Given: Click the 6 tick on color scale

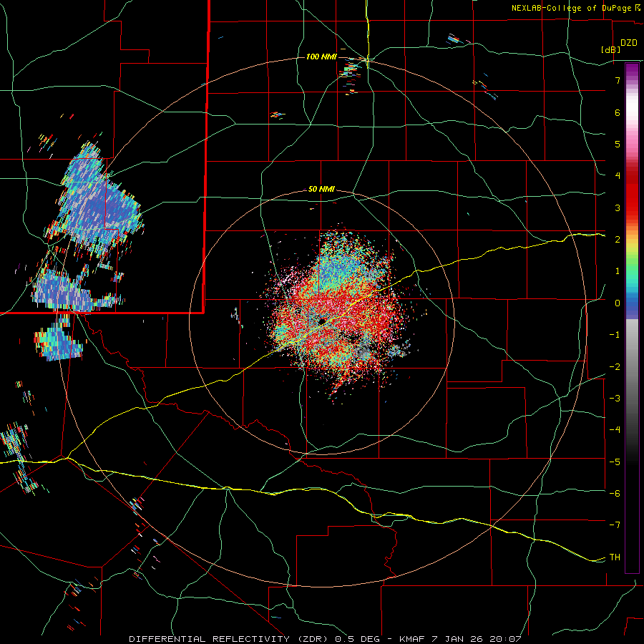Looking at the screenshot, I should (x=618, y=112).
